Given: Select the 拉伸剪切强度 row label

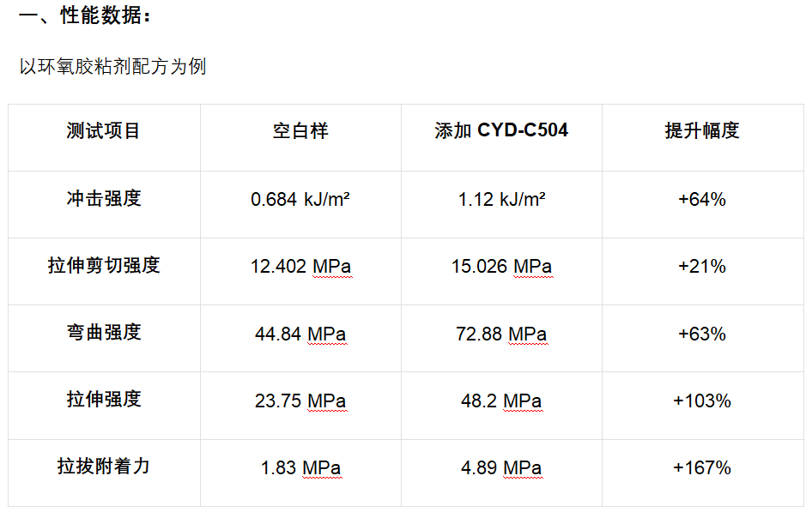Looking at the screenshot, I should [x=103, y=266].
